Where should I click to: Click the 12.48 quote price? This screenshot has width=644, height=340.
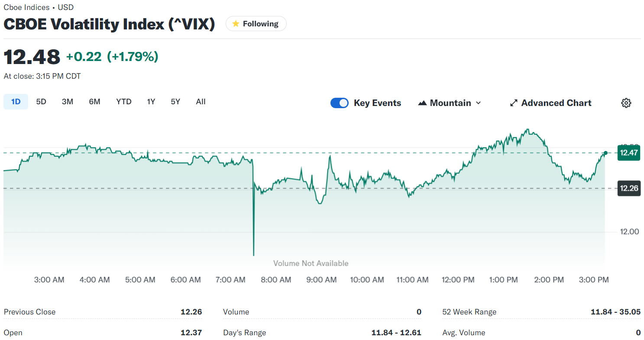click(x=32, y=57)
